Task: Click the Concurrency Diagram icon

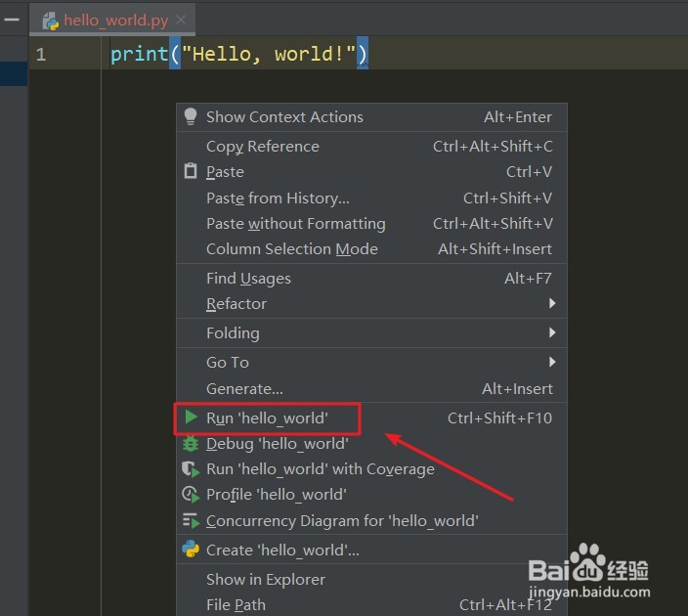Action: click(191, 521)
